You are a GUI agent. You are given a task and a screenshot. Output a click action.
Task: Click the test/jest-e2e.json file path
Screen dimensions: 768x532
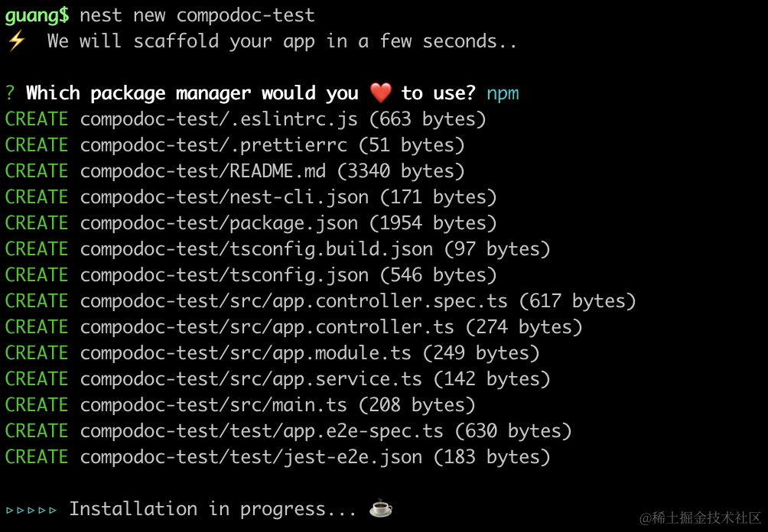pyautogui.click(x=251, y=457)
